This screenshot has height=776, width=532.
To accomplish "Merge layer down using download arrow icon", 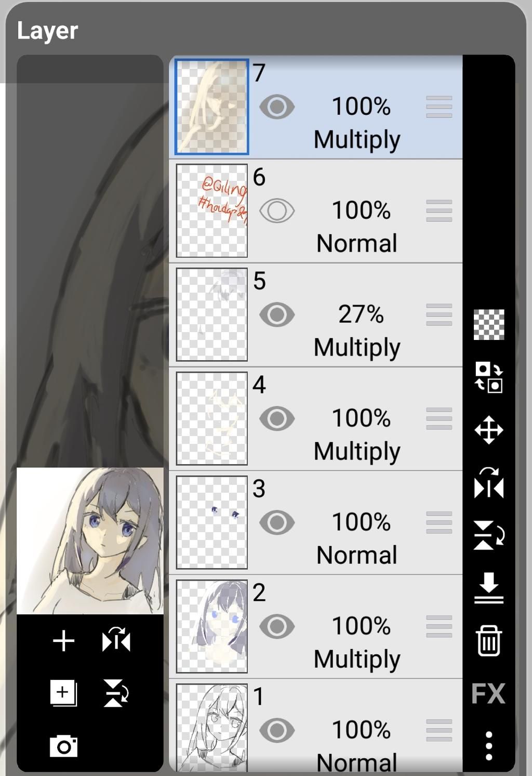I will [488, 588].
